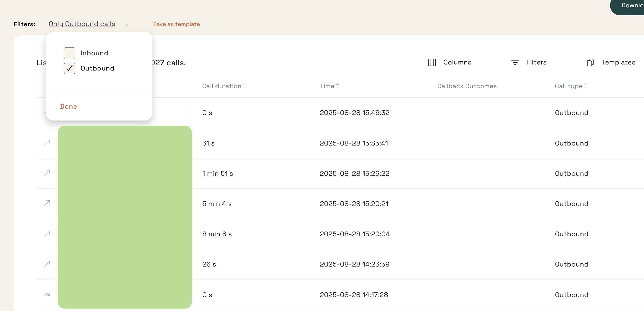Click Outbound call type in 14:23:59 row
This screenshot has width=644, height=311.
tap(572, 264)
